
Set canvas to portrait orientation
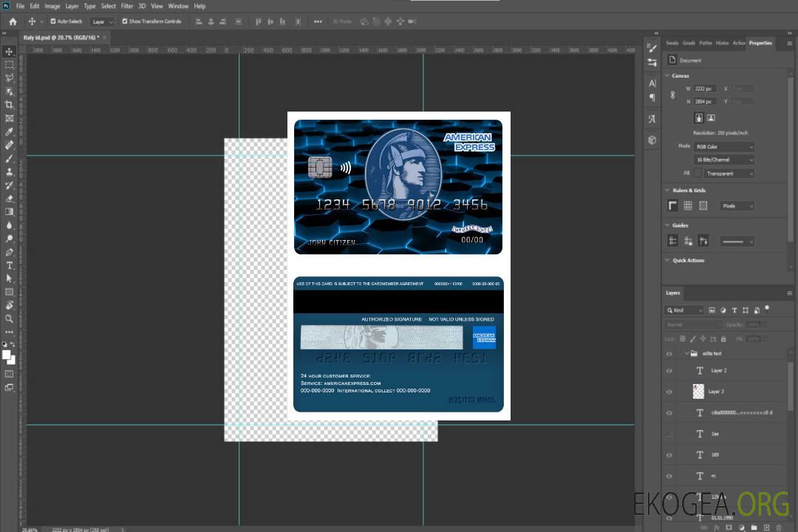pos(699,118)
